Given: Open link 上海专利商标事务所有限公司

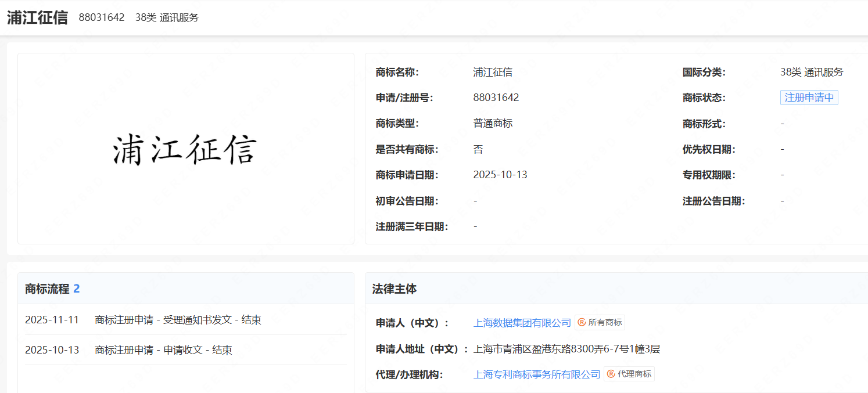Looking at the screenshot, I should 536,374.
